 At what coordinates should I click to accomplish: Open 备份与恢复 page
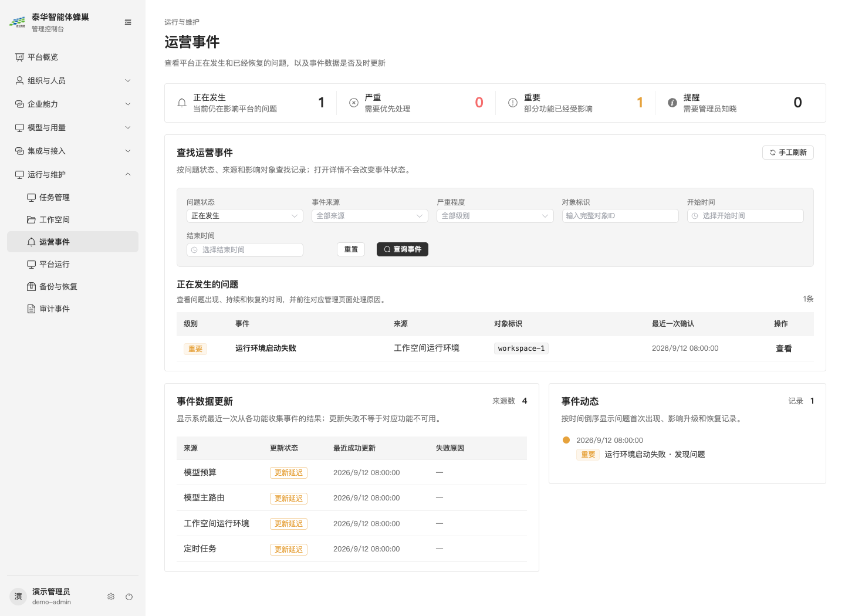pyautogui.click(x=73, y=286)
